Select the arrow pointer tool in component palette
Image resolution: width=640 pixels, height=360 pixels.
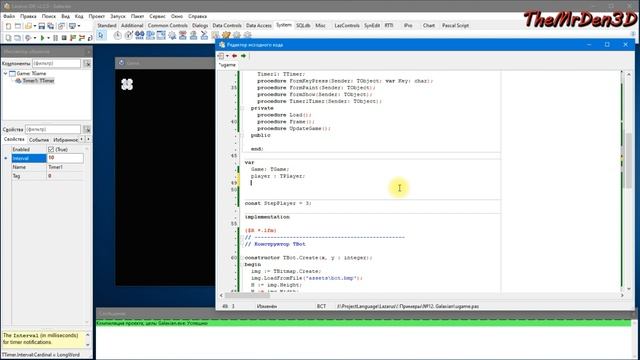click(100, 36)
